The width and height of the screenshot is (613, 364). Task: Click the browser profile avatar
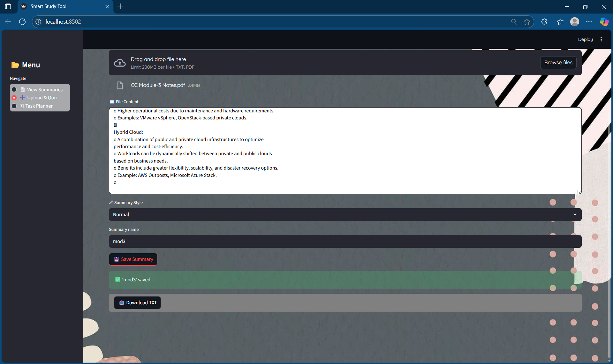coord(575,22)
